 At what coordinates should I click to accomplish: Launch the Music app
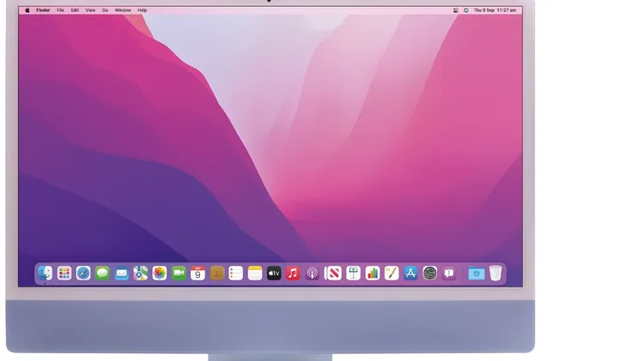pos(293,273)
